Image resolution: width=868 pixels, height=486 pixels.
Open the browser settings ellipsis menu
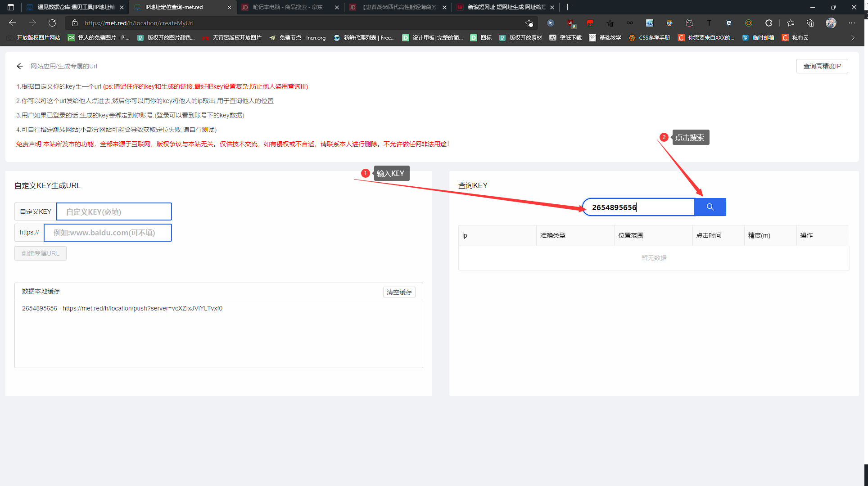851,23
